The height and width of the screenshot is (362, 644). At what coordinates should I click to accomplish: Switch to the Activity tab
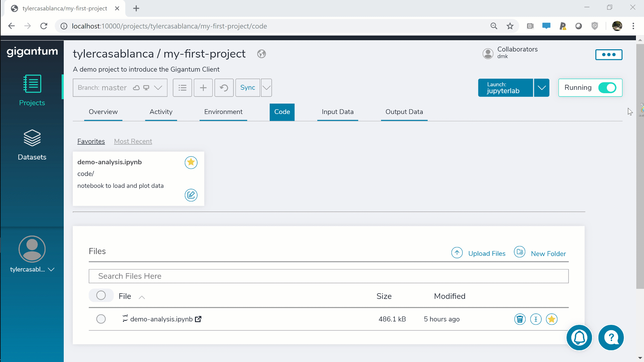(x=161, y=112)
